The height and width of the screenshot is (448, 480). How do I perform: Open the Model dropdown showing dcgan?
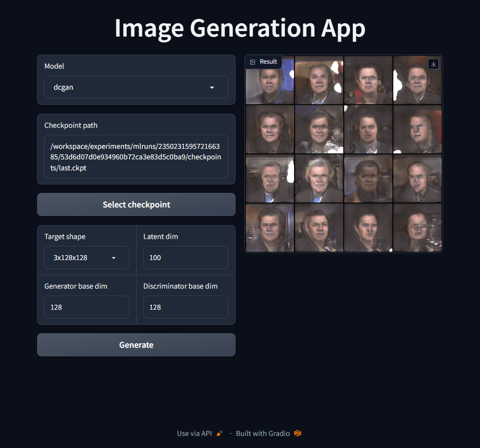coord(136,87)
